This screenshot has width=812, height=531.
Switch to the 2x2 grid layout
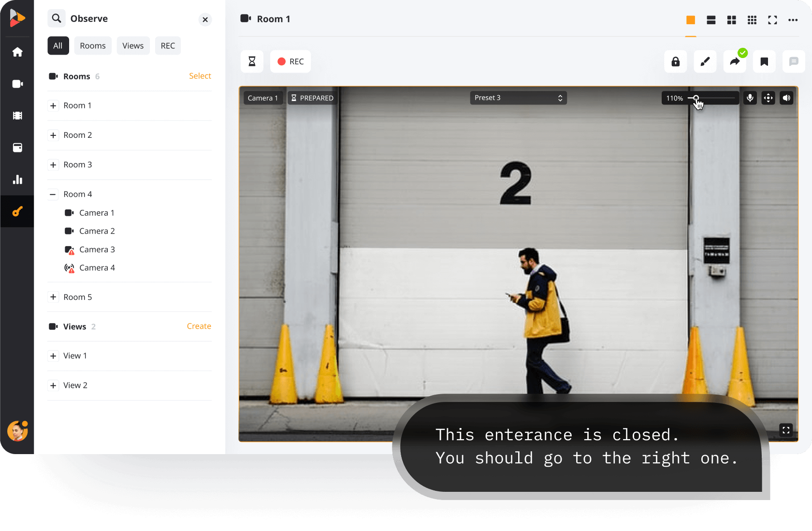[x=731, y=20]
